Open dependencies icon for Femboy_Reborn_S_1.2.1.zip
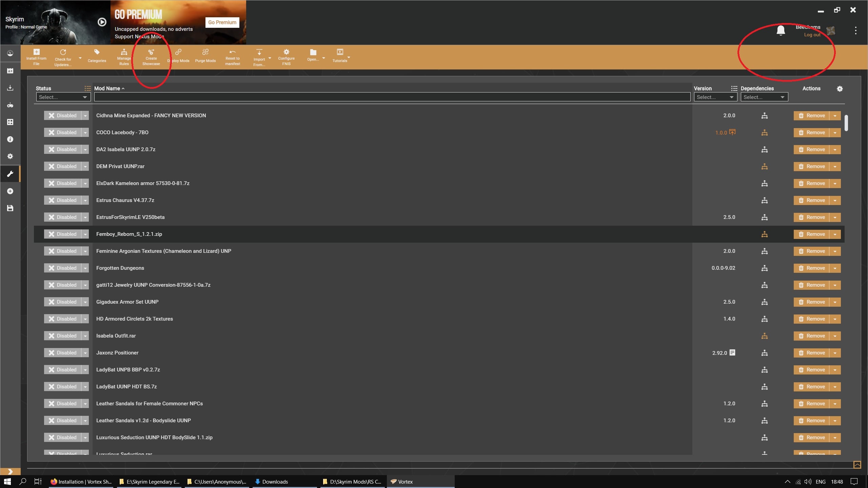Viewport: 868px width, 488px height. (764, 234)
